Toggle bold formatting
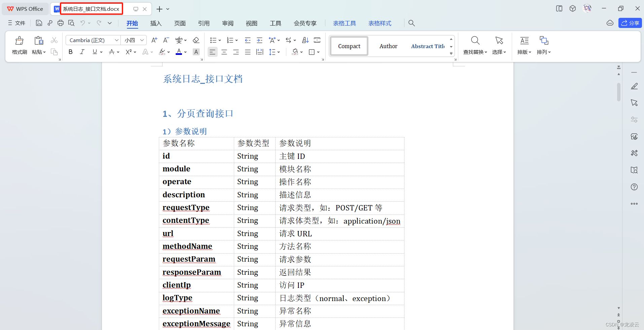 pos(70,52)
